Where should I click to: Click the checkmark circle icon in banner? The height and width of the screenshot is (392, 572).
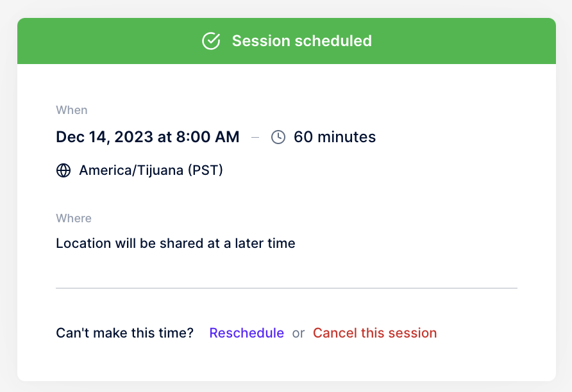click(x=211, y=41)
